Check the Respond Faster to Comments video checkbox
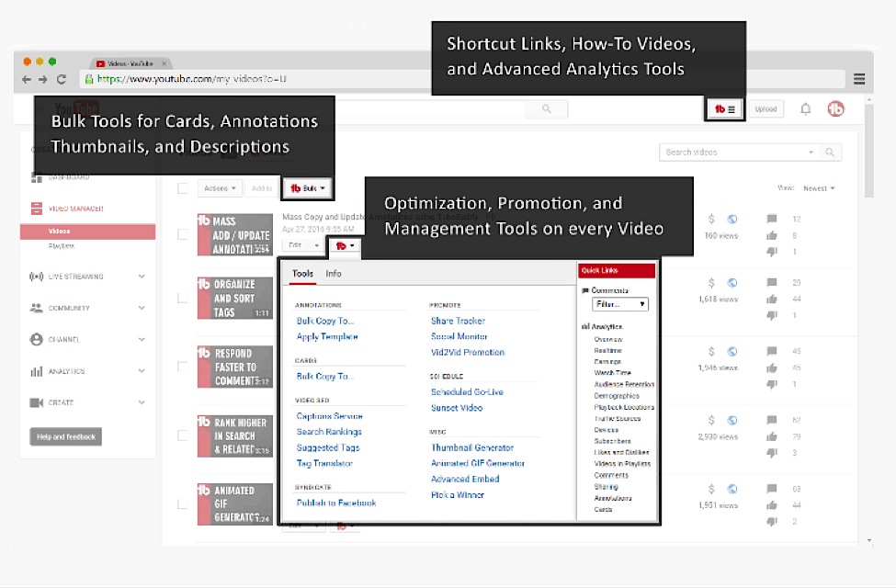 point(183,367)
